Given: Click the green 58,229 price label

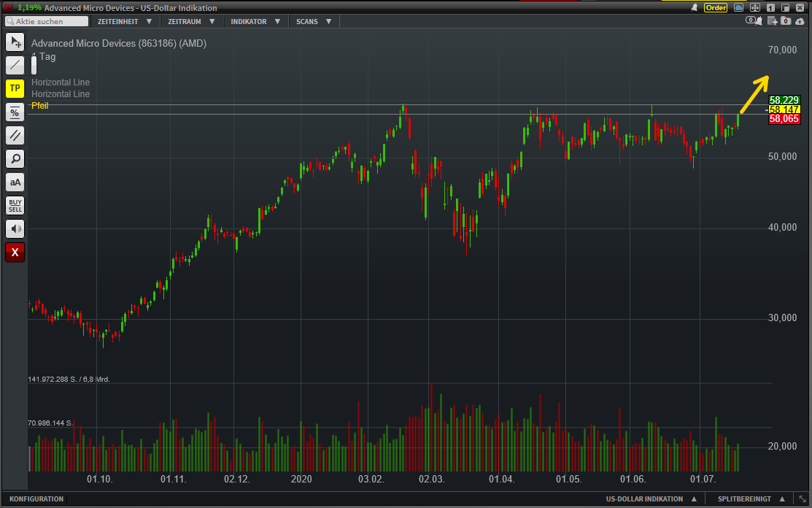Looking at the screenshot, I should click(x=784, y=100).
